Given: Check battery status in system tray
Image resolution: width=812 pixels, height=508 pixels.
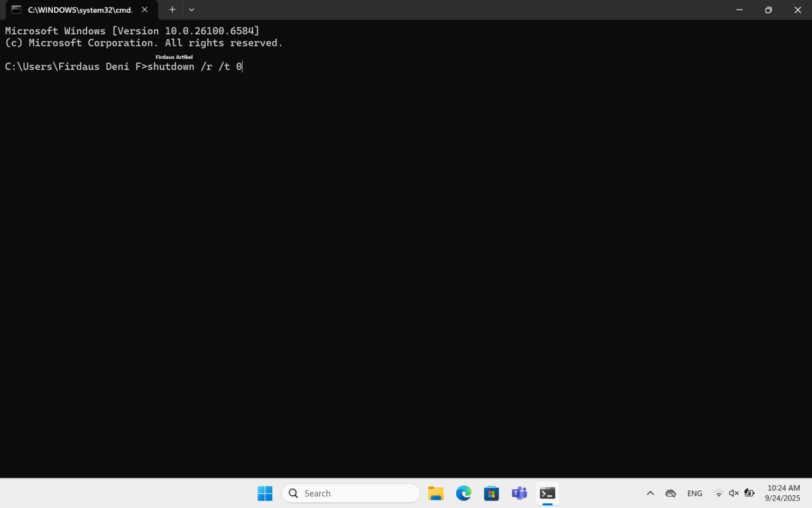Looking at the screenshot, I should [x=749, y=493].
